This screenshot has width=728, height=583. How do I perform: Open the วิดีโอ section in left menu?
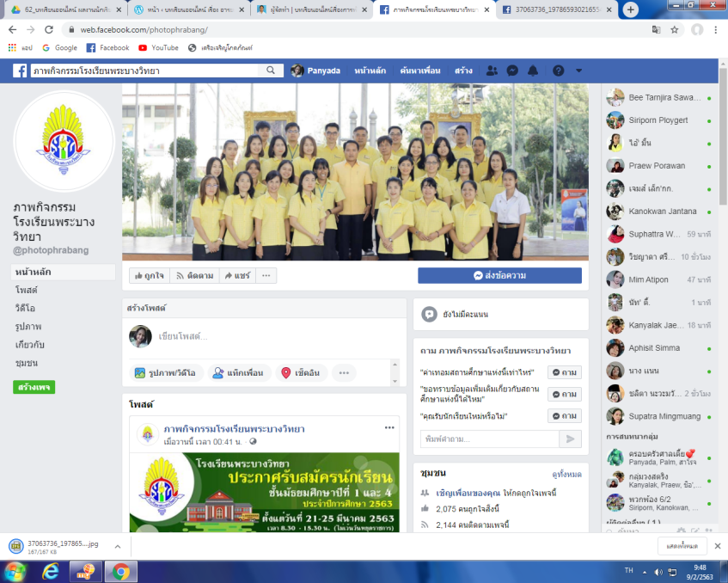tap(25, 309)
